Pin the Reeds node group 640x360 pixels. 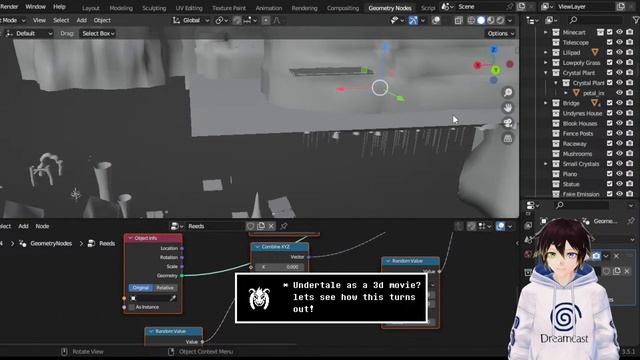(284, 226)
